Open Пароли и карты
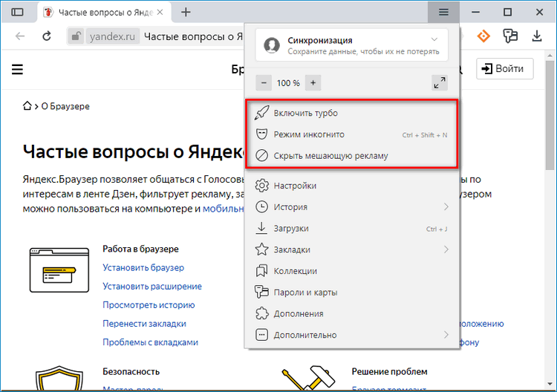This screenshot has height=392, width=557. click(x=352, y=293)
